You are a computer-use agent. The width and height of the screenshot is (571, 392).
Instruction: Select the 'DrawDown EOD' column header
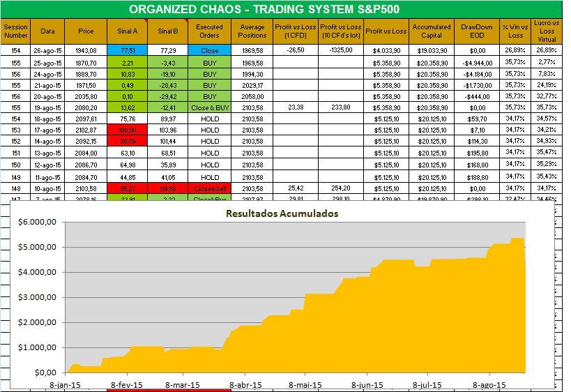477,31
